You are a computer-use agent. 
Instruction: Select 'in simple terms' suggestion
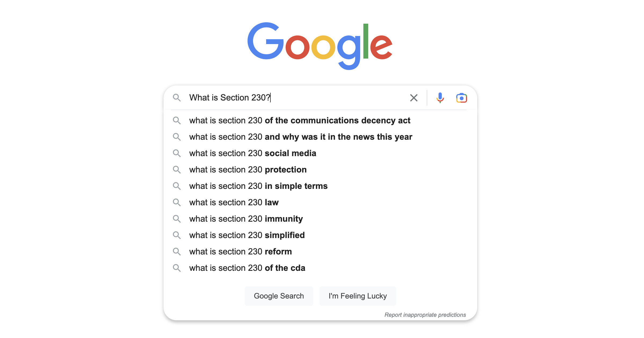click(258, 186)
